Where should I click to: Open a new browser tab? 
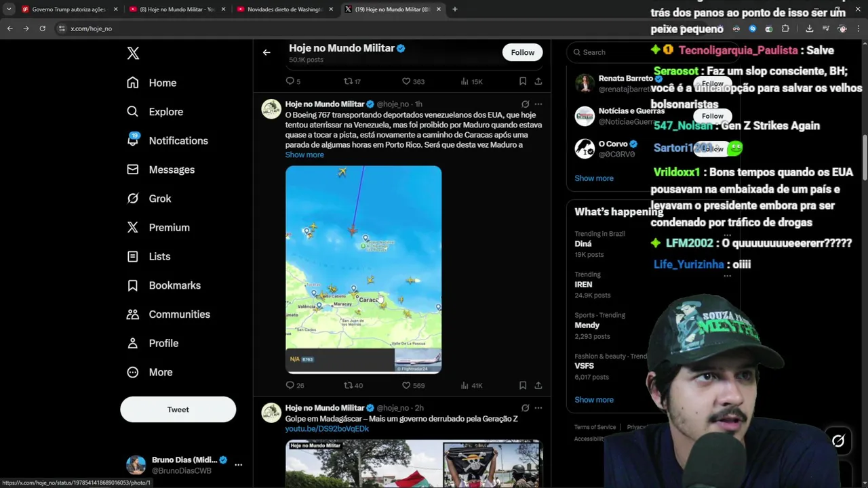coord(455,9)
